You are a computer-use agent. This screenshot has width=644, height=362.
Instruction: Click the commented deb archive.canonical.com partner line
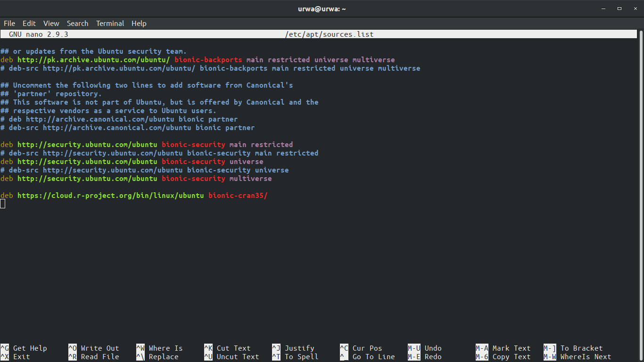point(119,119)
